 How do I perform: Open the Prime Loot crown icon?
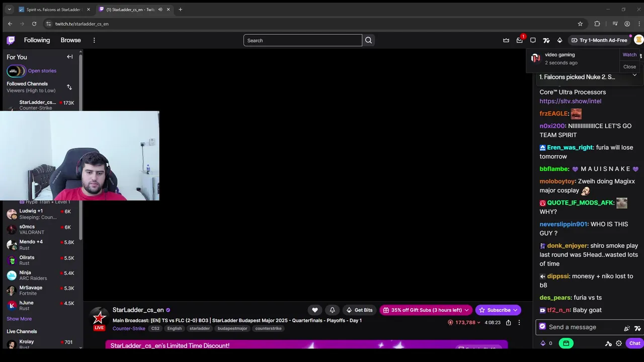(x=506, y=40)
